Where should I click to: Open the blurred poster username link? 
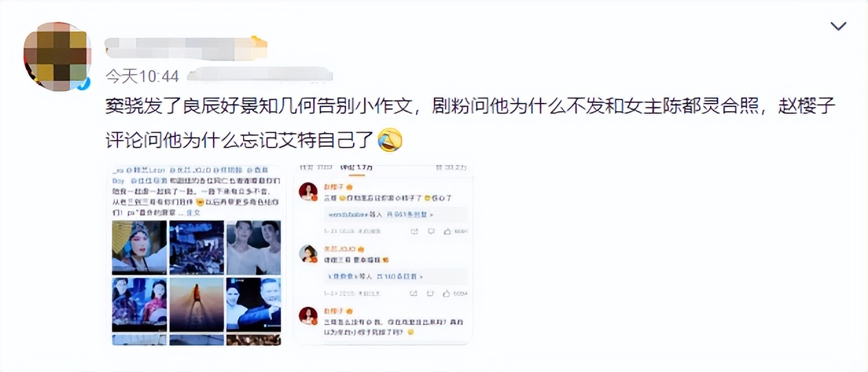(185, 47)
